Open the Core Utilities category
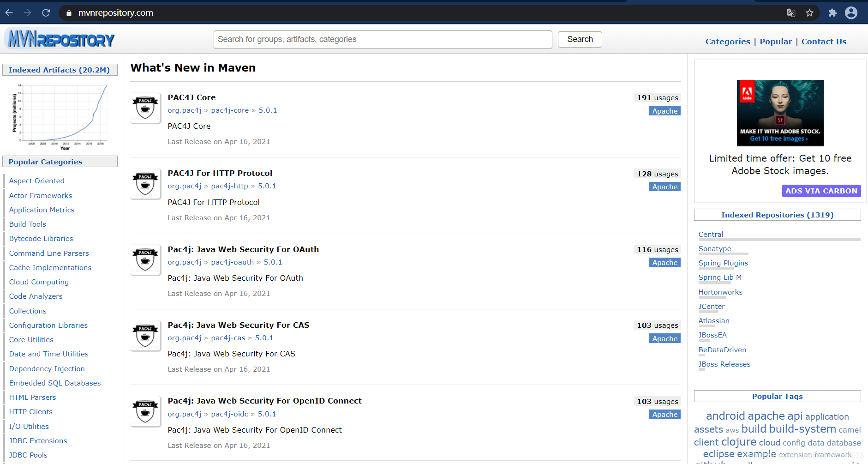The height and width of the screenshot is (464, 868). [31, 340]
